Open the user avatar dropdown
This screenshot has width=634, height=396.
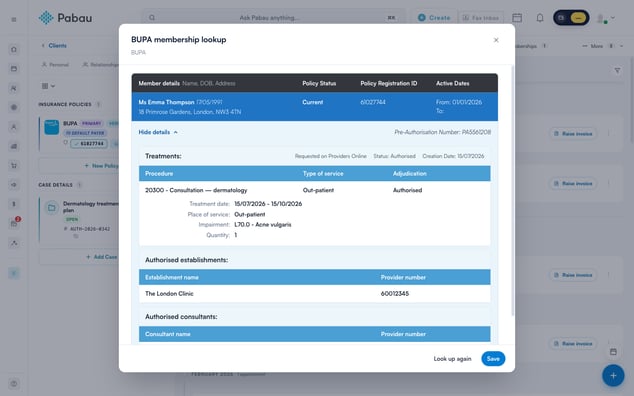coord(606,18)
